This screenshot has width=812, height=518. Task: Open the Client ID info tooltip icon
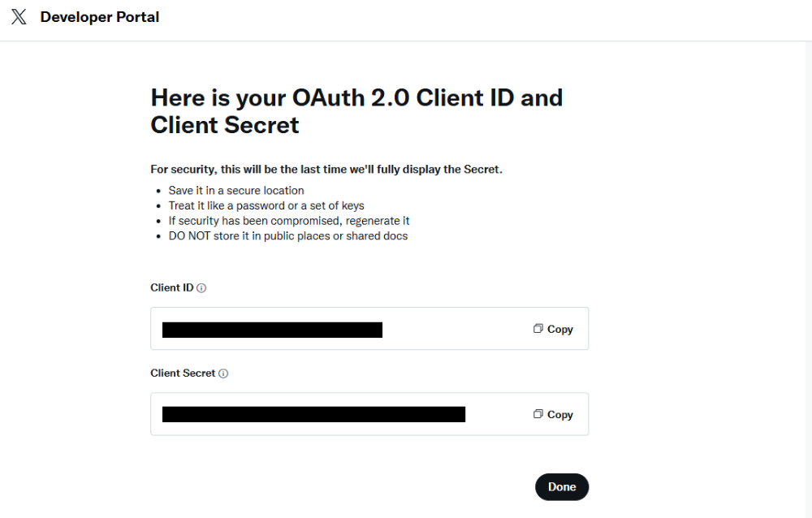pyautogui.click(x=202, y=288)
